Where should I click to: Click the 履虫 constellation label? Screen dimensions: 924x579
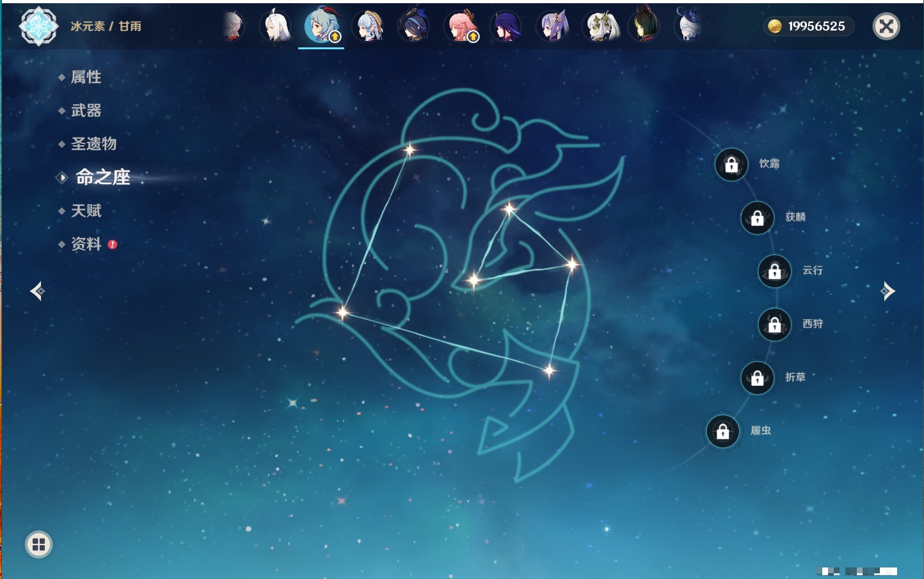click(761, 431)
